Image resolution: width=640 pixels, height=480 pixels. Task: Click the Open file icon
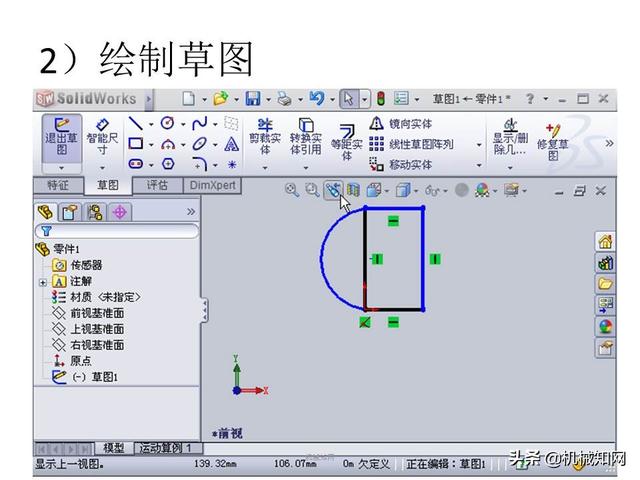(220, 99)
